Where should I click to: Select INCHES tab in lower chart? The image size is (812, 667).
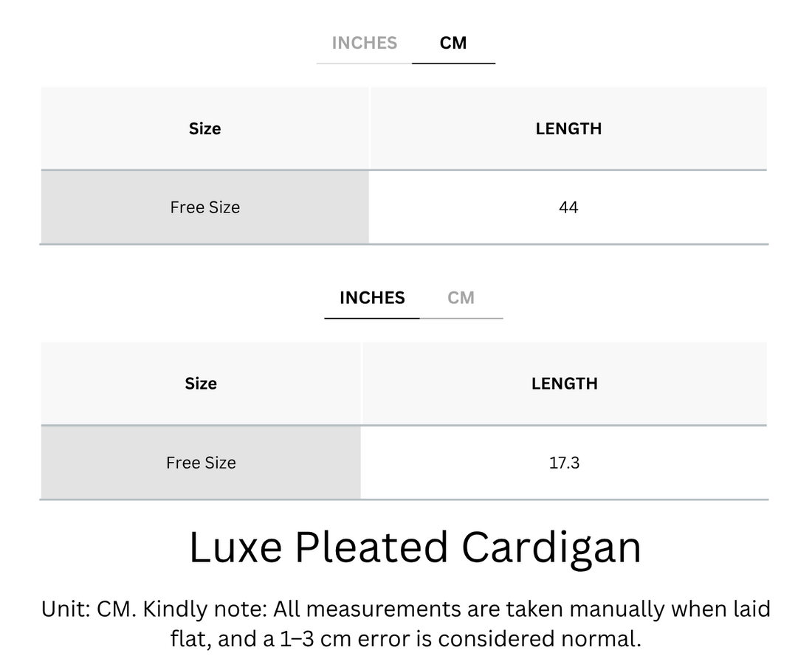(x=372, y=298)
